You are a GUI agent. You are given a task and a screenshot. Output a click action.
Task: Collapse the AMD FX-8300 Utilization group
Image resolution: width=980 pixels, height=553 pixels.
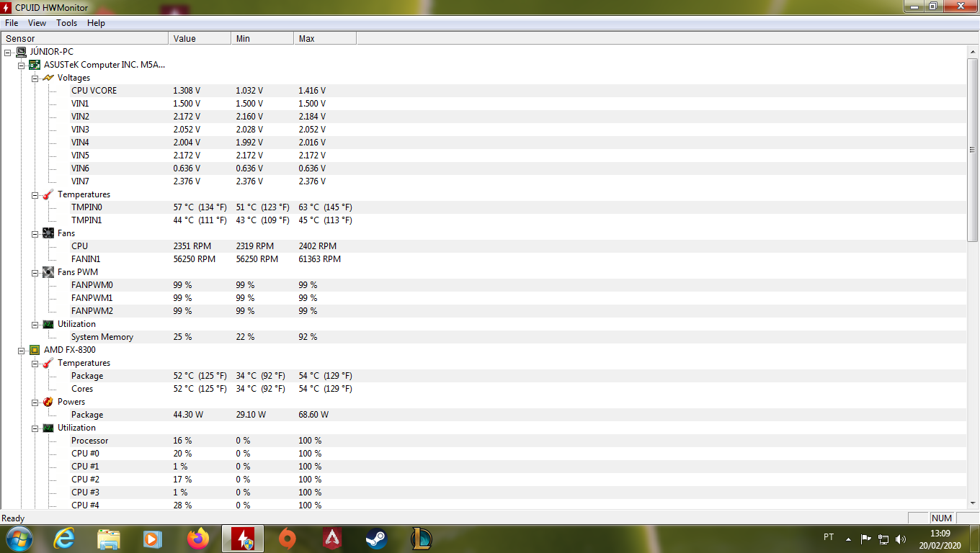pyautogui.click(x=35, y=428)
